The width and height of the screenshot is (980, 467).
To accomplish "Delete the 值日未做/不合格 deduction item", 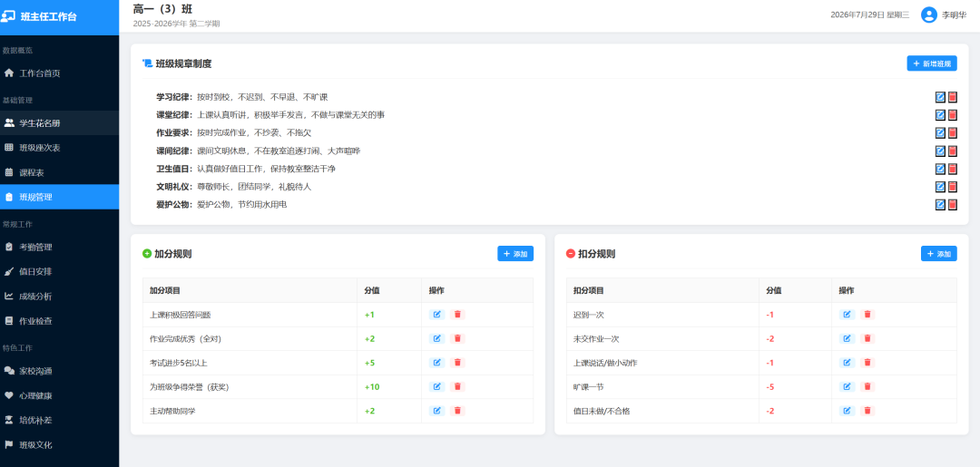I will coord(867,410).
